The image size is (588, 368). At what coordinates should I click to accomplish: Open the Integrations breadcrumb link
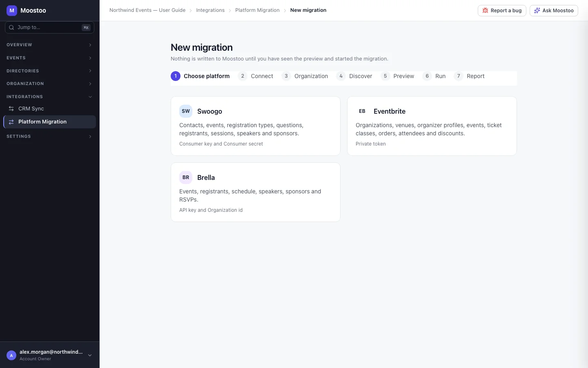(210, 10)
